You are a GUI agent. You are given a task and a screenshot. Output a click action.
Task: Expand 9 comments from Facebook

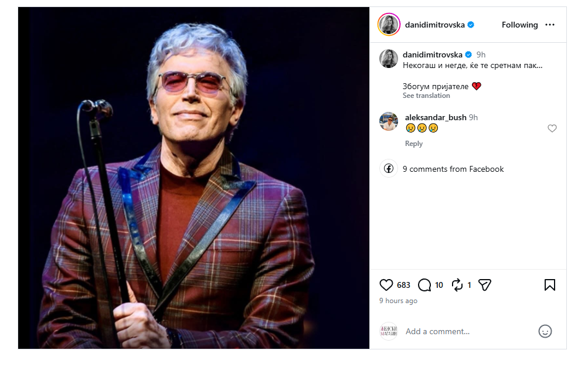(x=453, y=169)
